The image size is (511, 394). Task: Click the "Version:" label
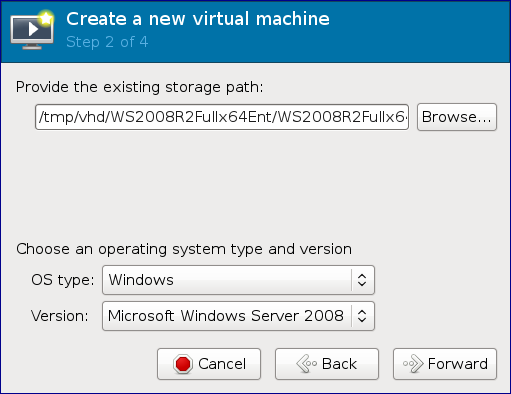point(60,316)
